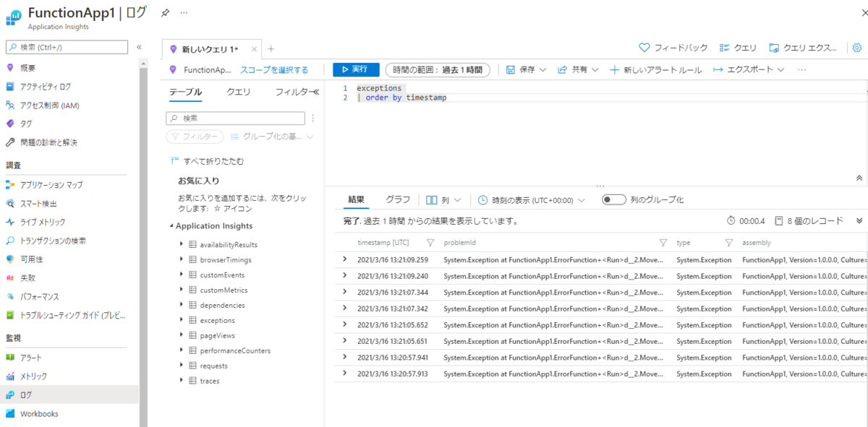Click すべて折りたたむ

pos(207,161)
